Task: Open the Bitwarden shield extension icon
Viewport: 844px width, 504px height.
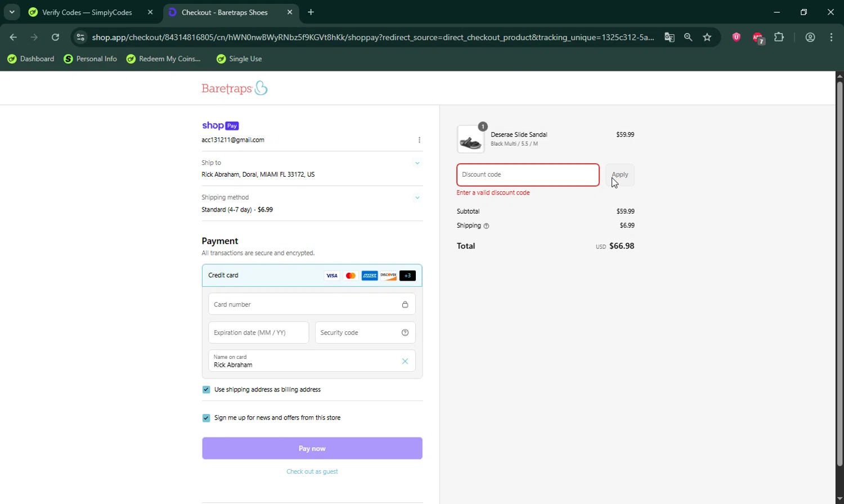Action: 736,37
